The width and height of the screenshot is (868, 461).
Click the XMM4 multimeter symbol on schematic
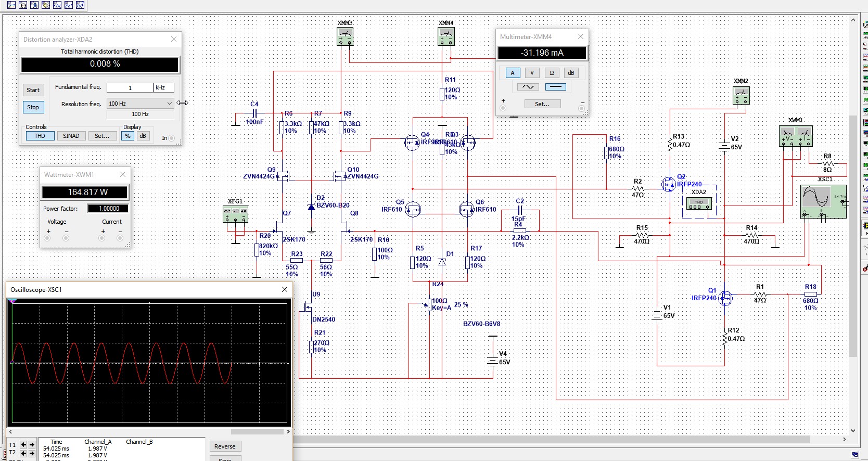[446, 36]
